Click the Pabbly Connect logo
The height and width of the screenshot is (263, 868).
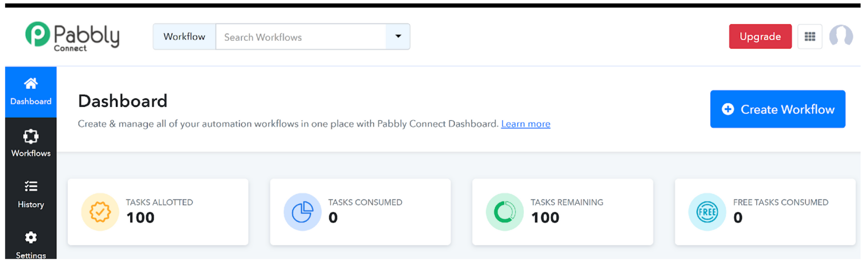point(72,36)
